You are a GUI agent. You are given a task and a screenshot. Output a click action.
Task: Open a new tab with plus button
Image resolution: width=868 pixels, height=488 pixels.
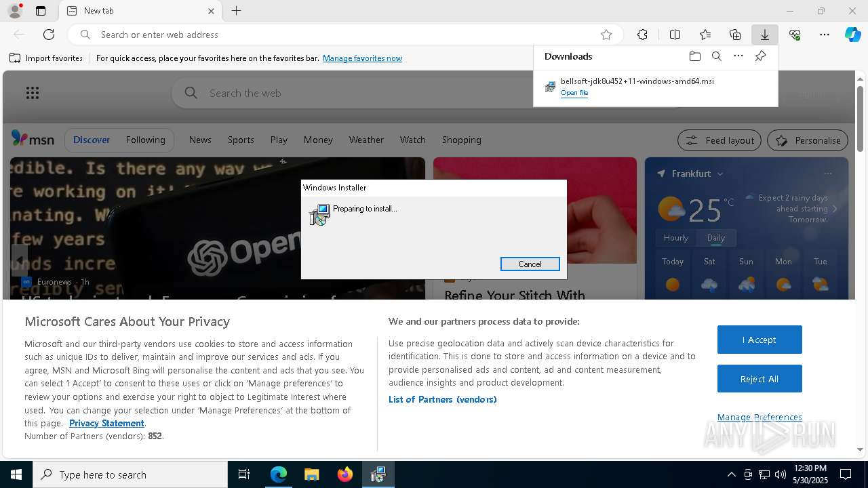236,11
